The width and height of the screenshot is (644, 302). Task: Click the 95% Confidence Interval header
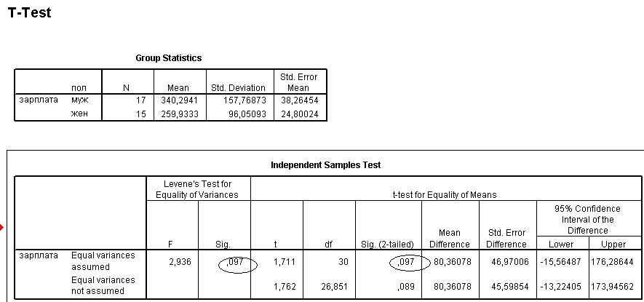click(588, 219)
